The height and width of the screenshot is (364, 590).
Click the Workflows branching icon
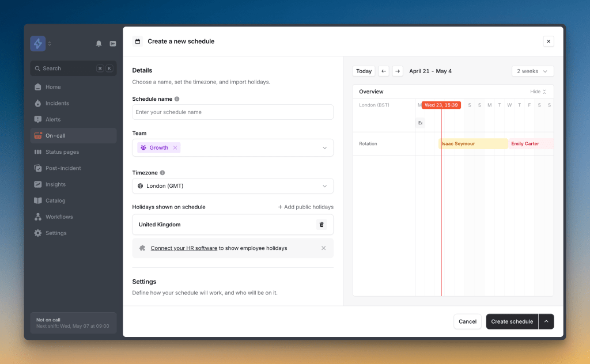[39, 216]
